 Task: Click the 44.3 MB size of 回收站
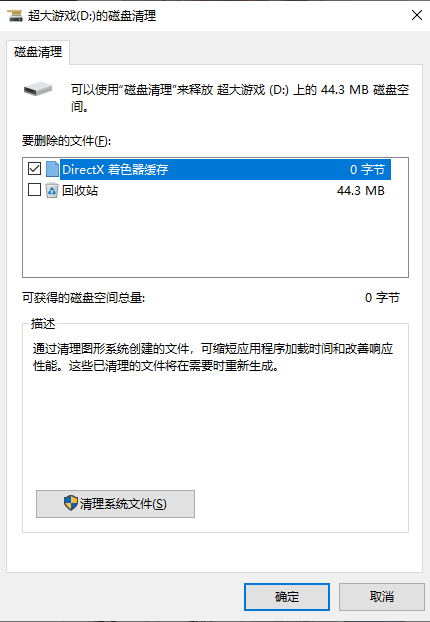[x=361, y=191]
